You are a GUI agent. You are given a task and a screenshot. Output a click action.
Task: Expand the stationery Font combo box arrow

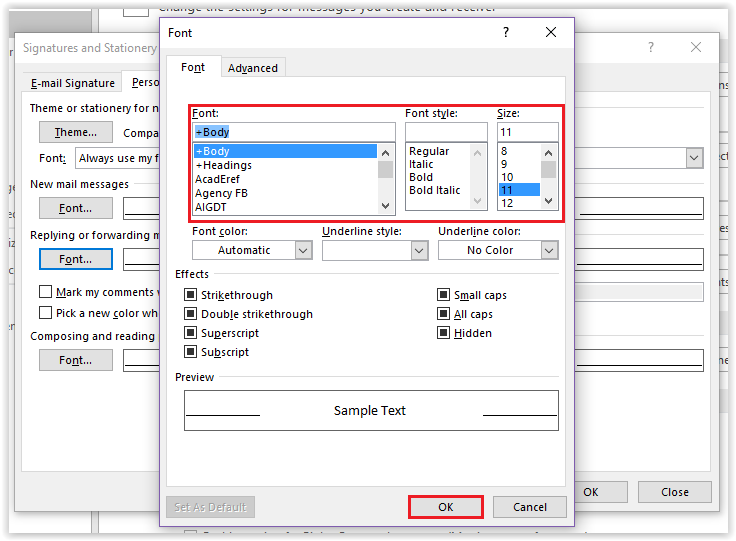(x=694, y=158)
